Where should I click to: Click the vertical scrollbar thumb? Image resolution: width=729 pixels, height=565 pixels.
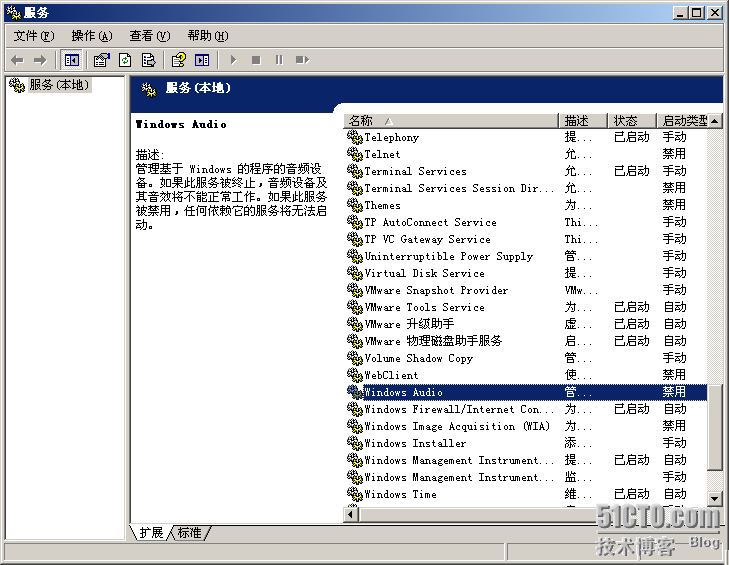(x=715, y=428)
